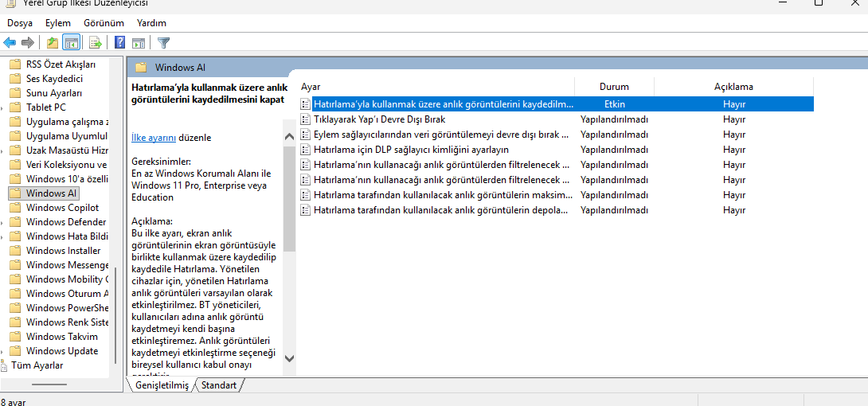Click description pane scroll up arrow
Image resolution: width=868 pixels, height=406 pixels.
(289, 137)
